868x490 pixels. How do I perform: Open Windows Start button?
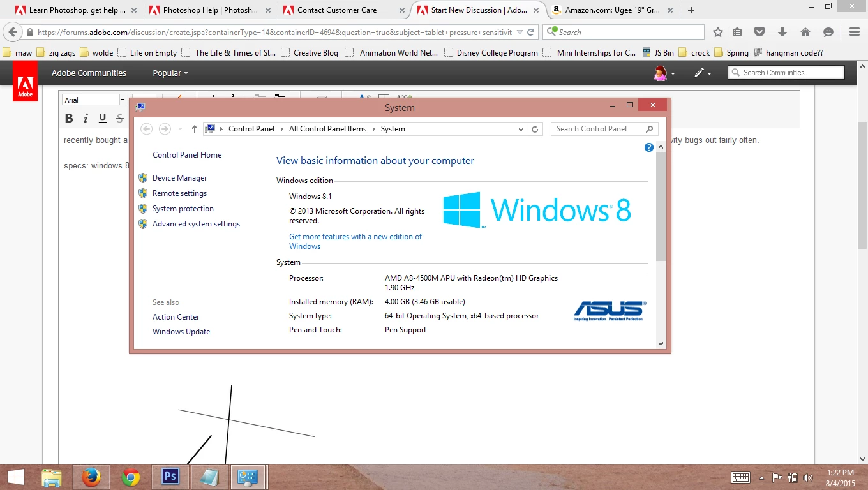pos(16,477)
